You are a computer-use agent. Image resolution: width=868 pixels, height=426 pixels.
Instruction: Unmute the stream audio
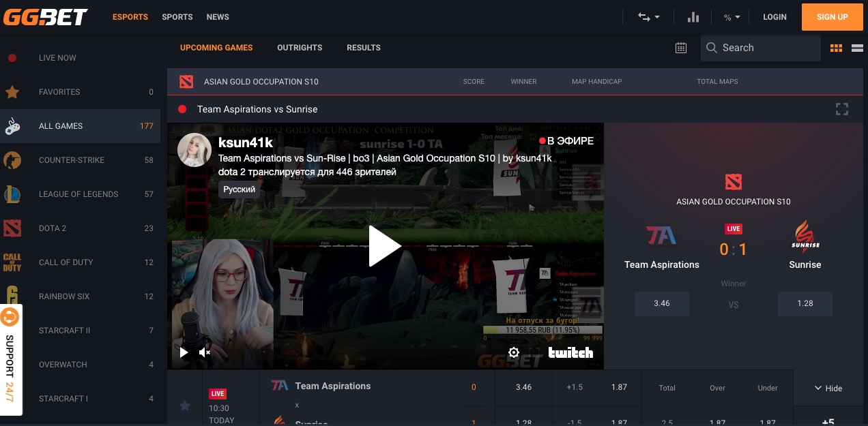point(204,352)
